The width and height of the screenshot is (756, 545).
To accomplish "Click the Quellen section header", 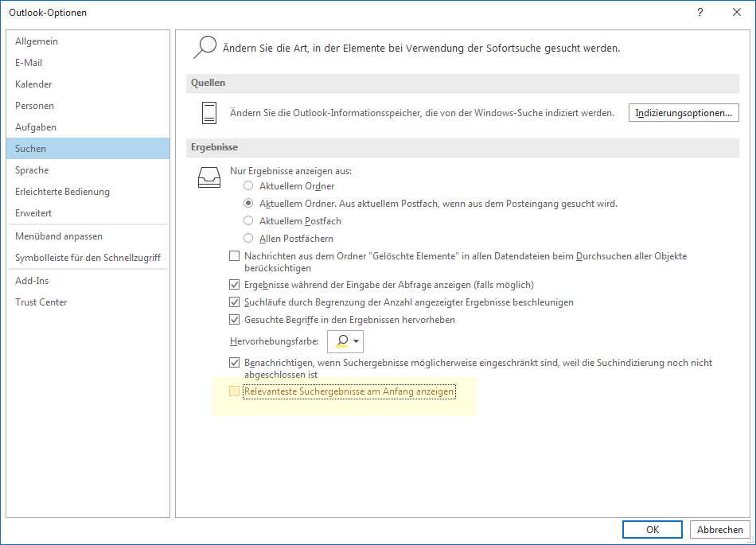I will [462, 83].
